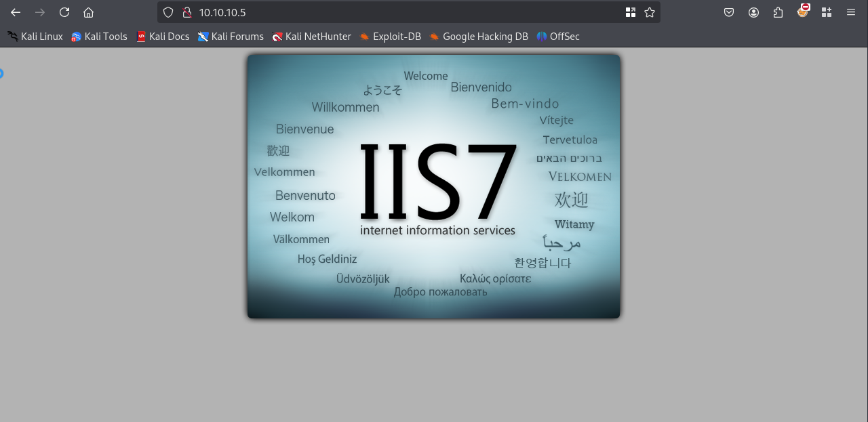
Task: Open the Kali NetHunter bookmark
Action: (311, 37)
